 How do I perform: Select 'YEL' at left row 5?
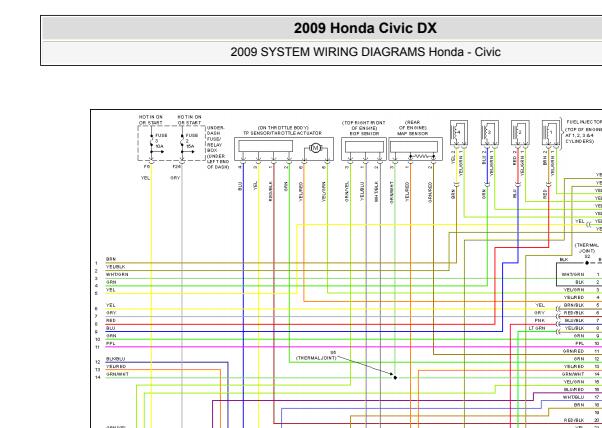(x=111, y=290)
